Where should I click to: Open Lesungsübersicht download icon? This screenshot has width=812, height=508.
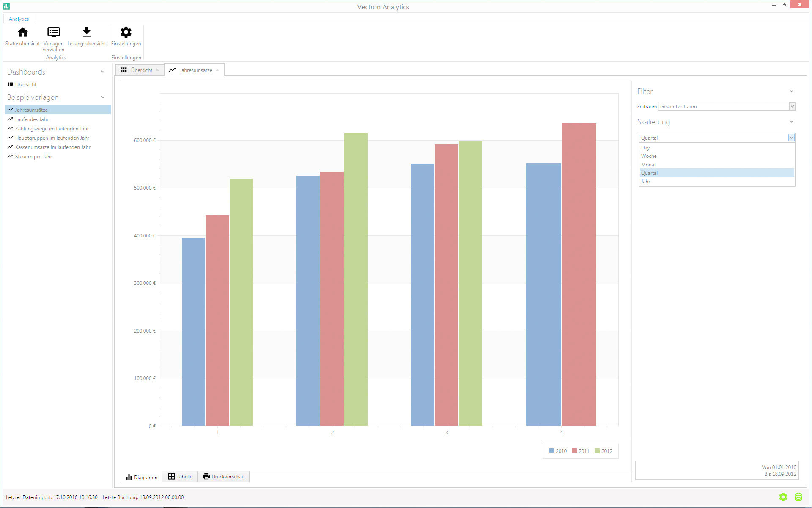tap(87, 33)
